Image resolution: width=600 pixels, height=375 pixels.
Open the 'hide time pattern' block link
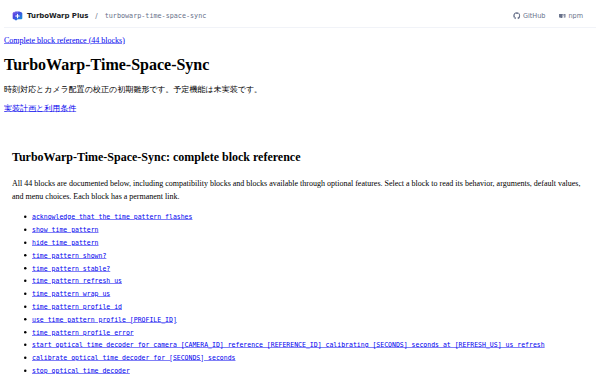(x=65, y=243)
